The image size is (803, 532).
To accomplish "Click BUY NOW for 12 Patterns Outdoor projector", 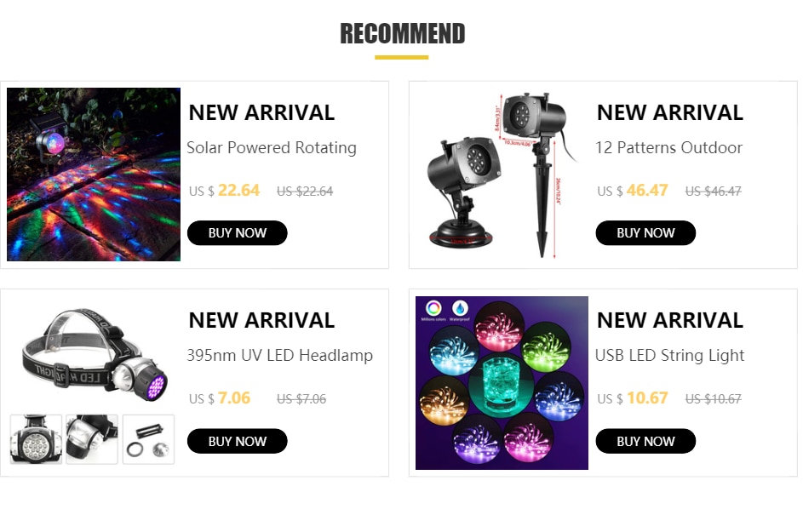I will pyautogui.click(x=645, y=233).
